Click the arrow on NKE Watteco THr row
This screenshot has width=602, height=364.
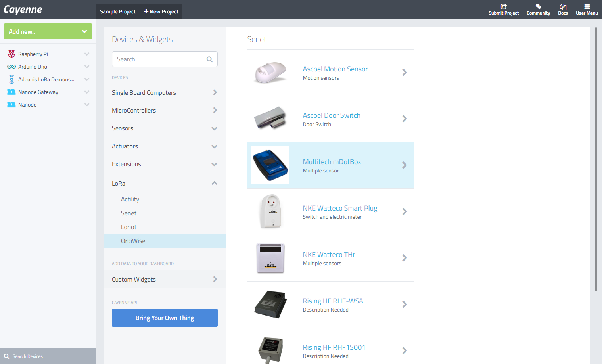coord(405,258)
